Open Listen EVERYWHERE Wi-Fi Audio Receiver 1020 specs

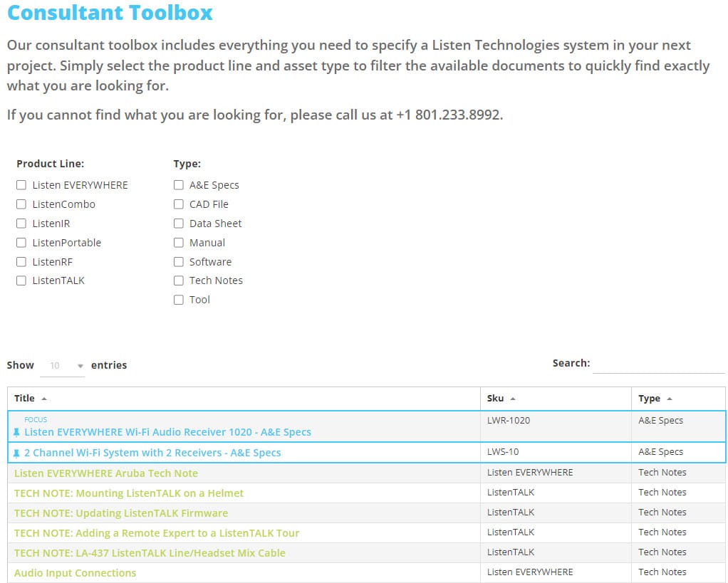[x=167, y=432]
